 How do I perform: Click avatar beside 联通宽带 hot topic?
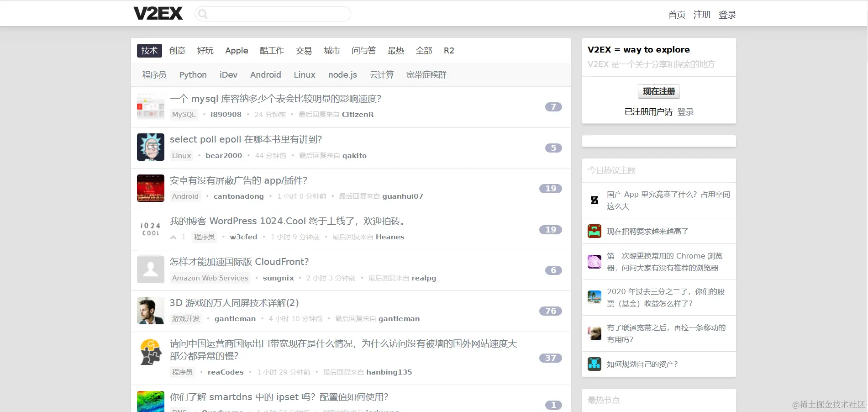tap(594, 333)
